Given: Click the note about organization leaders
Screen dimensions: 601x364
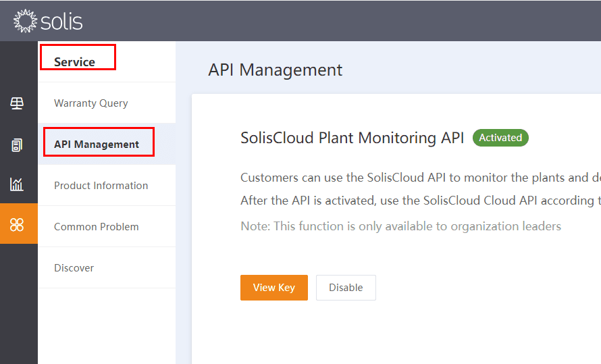Looking at the screenshot, I should tap(400, 226).
